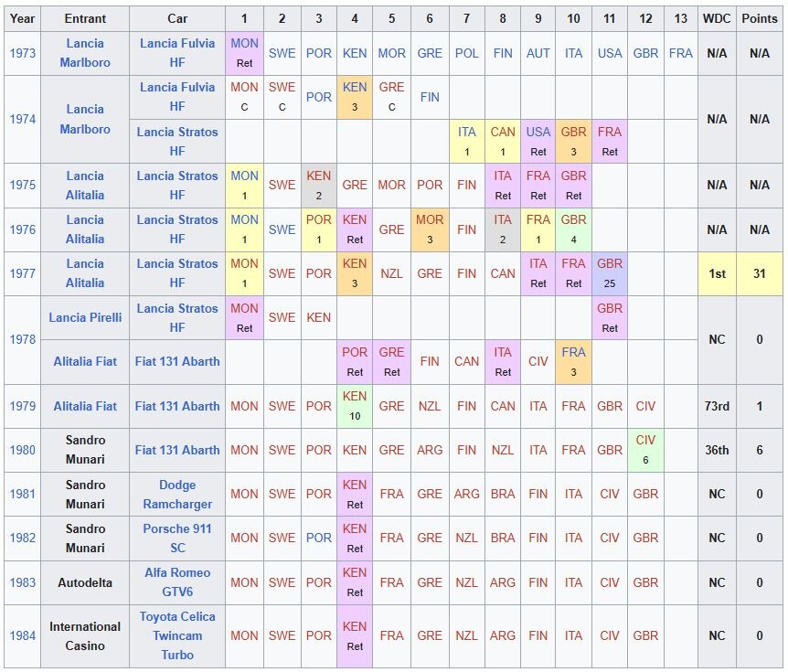Open the Porsche 911 SC link

coord(177,538)
